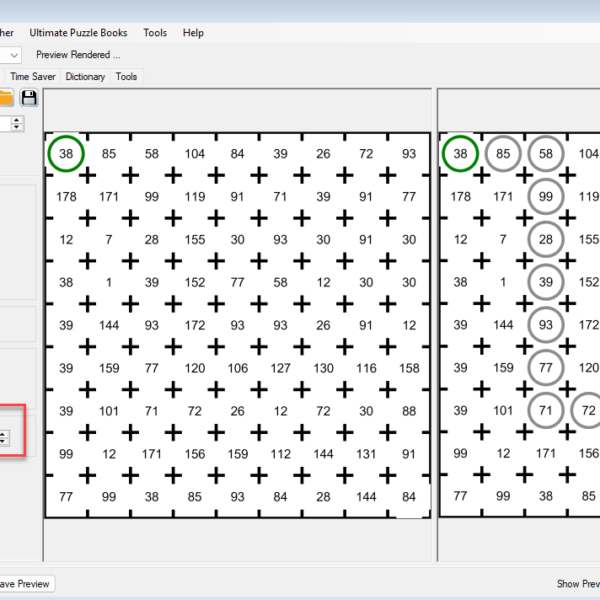Screen dimensions: 600x600
Task: Open the Help menu
Action: [x=193, y=33]
